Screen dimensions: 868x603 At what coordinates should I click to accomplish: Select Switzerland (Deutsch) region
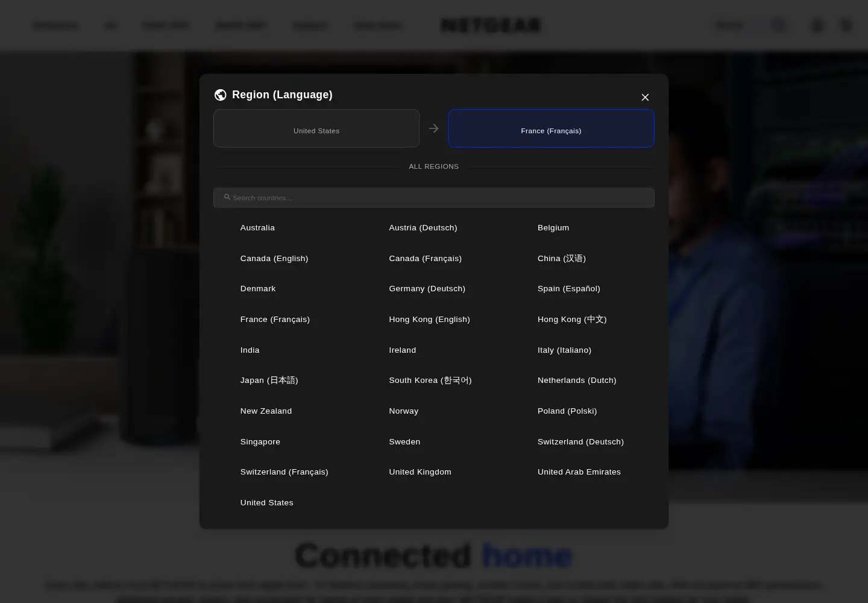click(581, 442)
